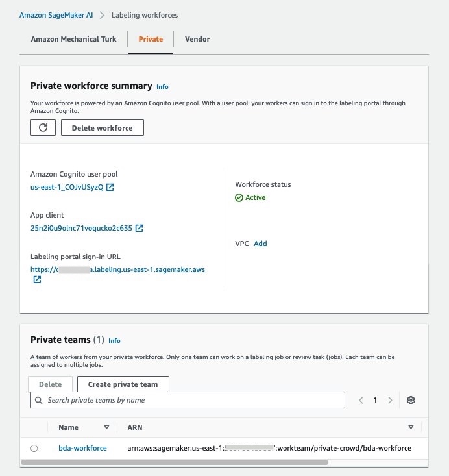Click search magnifier icon in teams search

pos(38,400)
